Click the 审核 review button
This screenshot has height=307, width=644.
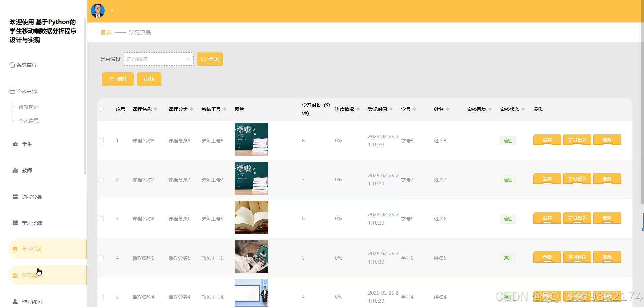tap(149, 79)
